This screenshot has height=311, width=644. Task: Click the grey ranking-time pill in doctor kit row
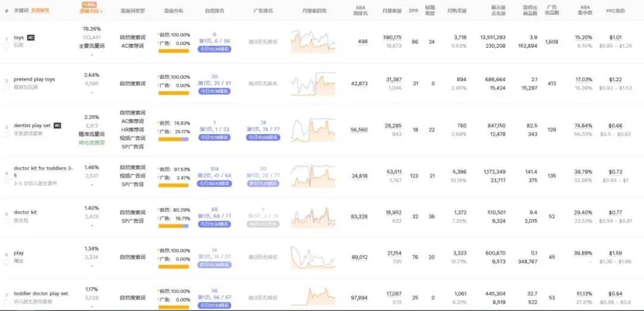click(264, 224)
